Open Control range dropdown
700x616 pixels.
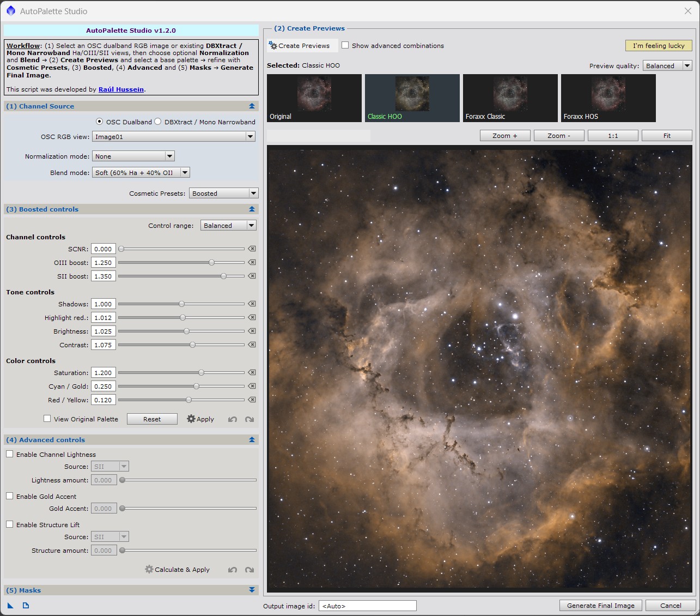click(228, 225)
